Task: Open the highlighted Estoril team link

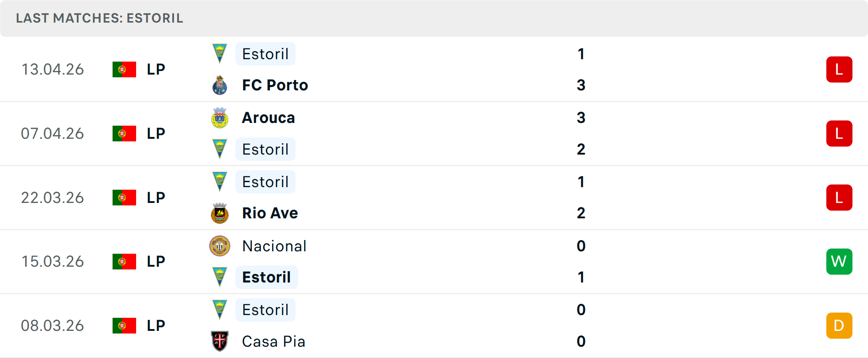Action: tap(266, 277)
